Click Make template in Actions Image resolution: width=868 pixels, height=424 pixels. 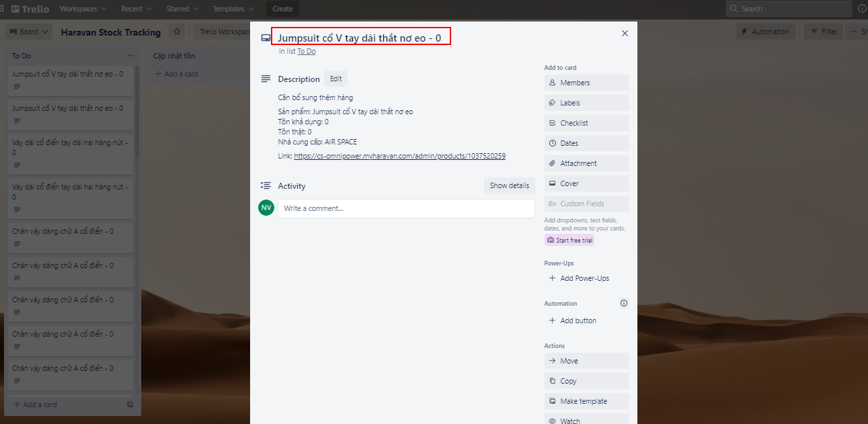click(586, 401)
